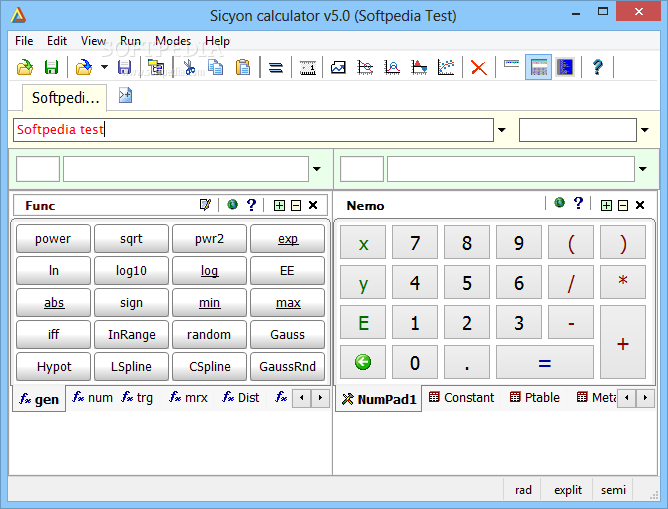Click the plot icon with red circle

click(365, 67)
